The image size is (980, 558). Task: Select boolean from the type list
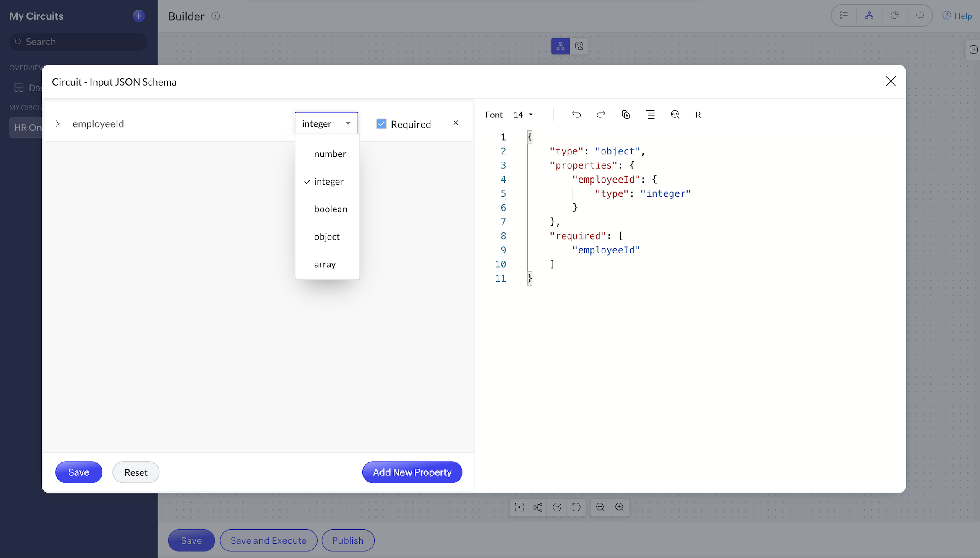click(x=330, y=209)
